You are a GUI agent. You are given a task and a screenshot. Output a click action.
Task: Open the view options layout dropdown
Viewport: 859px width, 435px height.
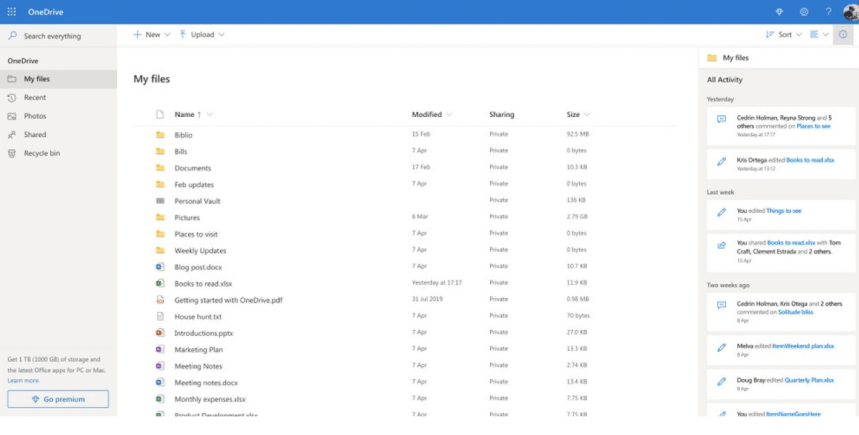(820, 35)
